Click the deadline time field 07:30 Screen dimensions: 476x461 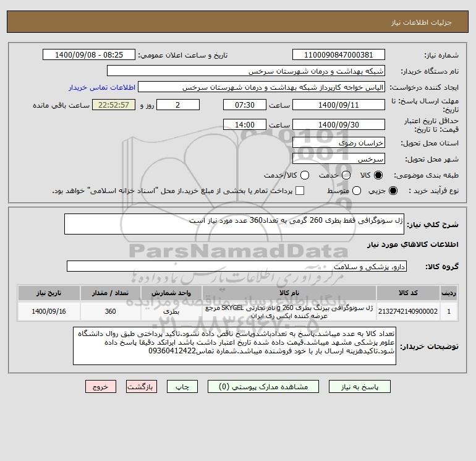click(x=245, y=105)
